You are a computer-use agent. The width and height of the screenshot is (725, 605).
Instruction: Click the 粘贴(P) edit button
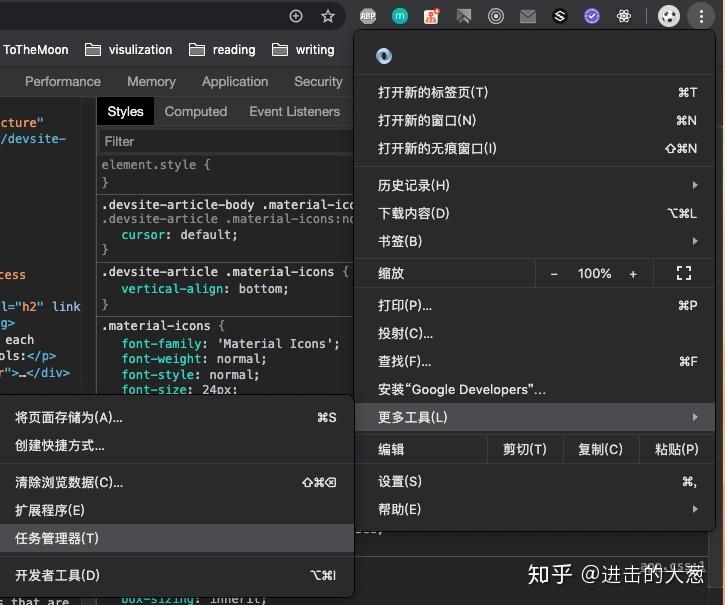[x=677, y=449]
